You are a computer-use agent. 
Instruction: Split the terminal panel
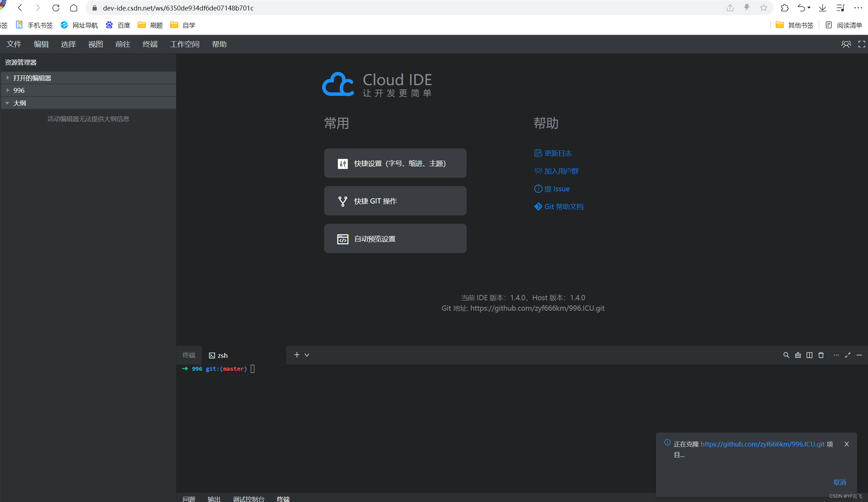click(809, 355)
